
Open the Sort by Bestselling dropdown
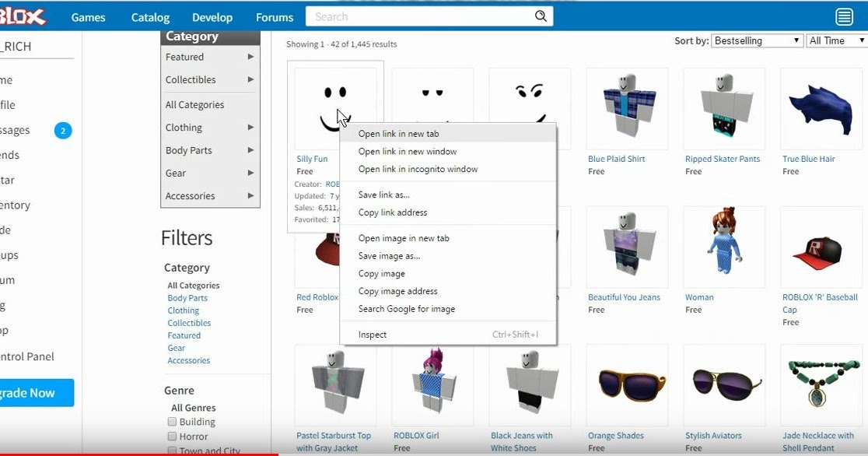(x=757, y=40)
